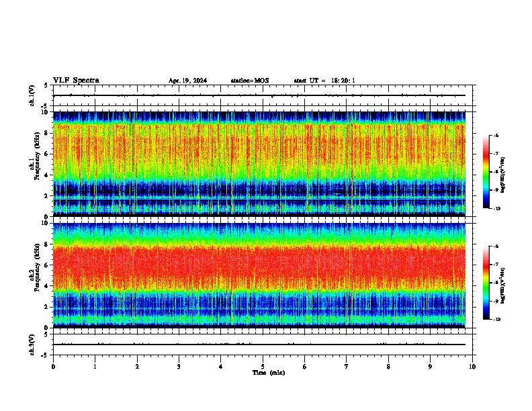Click the ch.2 color scale bar

click(486, 283)
